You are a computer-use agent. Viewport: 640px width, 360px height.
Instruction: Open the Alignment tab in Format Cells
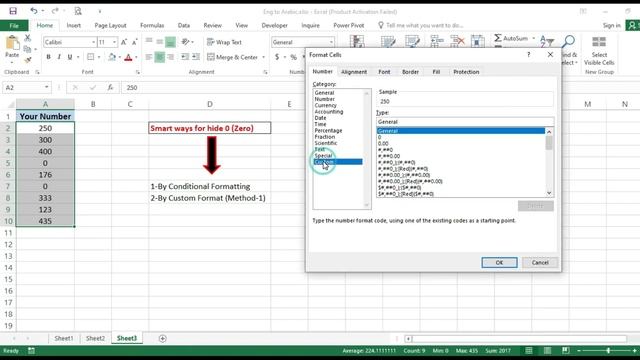tap(354, 72)
